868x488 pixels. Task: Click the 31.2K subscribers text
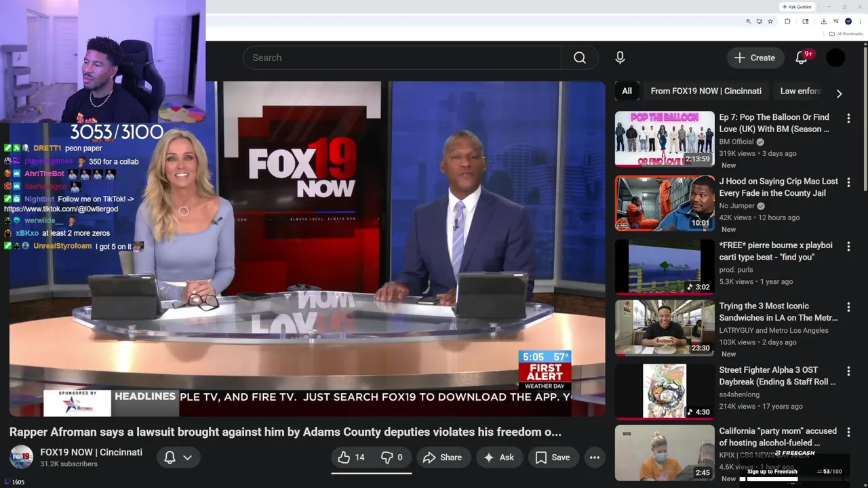[x=68, y=464]
